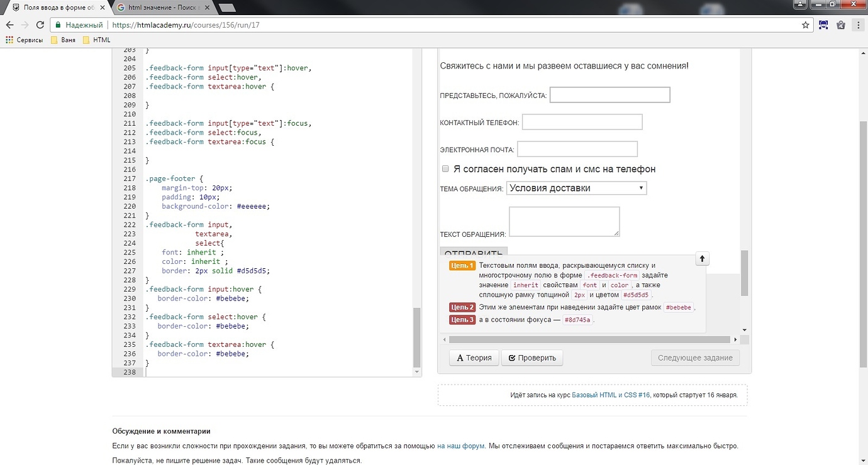Screen dimensions: 868x465
Task: Open the Теория theory button
Action: coord(474,358)
